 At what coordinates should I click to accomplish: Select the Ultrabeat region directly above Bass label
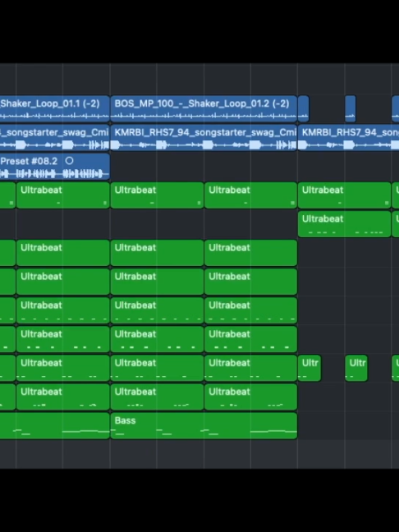click(x=157, y=397)
